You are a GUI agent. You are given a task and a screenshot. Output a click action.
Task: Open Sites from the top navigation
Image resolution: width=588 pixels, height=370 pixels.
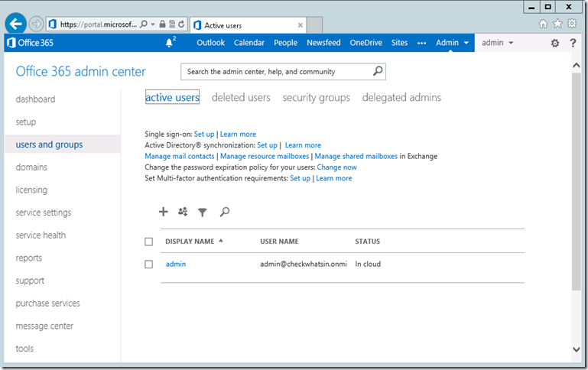tap(399, 43)
